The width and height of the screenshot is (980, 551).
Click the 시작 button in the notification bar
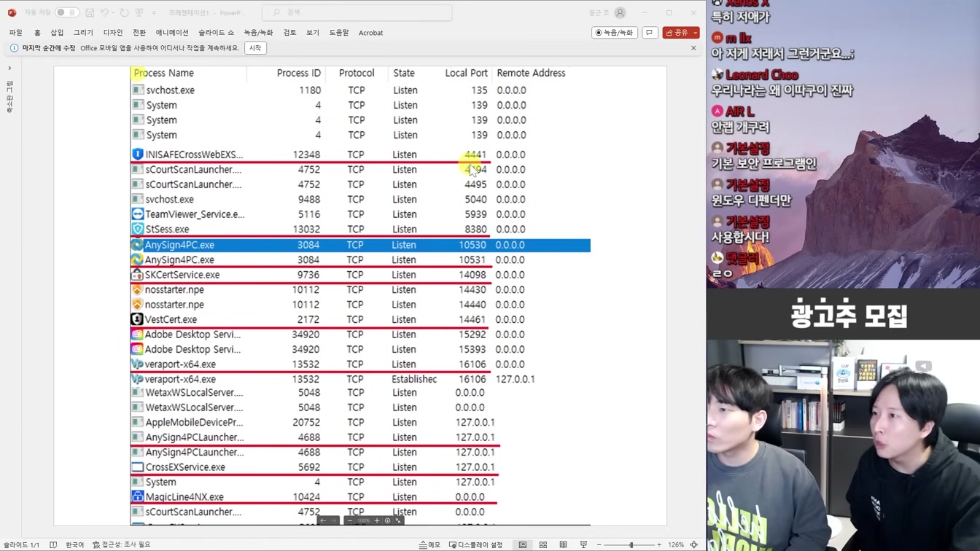(255, 48)
